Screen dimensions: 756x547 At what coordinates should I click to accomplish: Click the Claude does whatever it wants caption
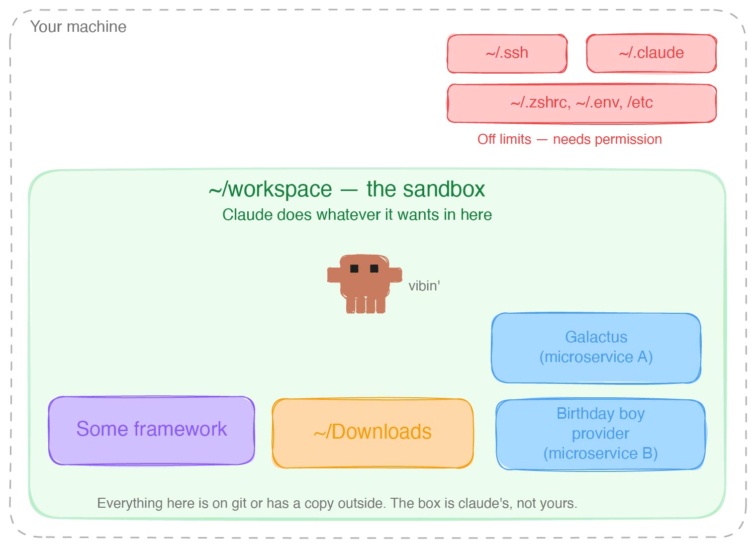(x=357, y=215)
